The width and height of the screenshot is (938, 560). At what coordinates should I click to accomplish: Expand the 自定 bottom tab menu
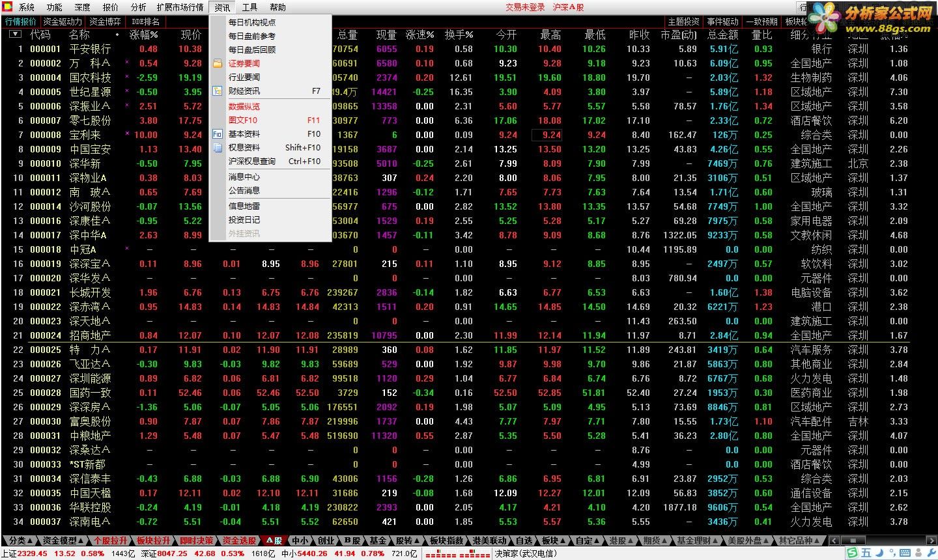coord(588,540)
